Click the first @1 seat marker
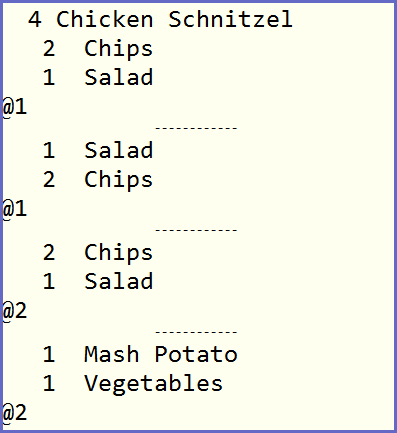This screenshot has width=397, height=433. pos(15,107)
